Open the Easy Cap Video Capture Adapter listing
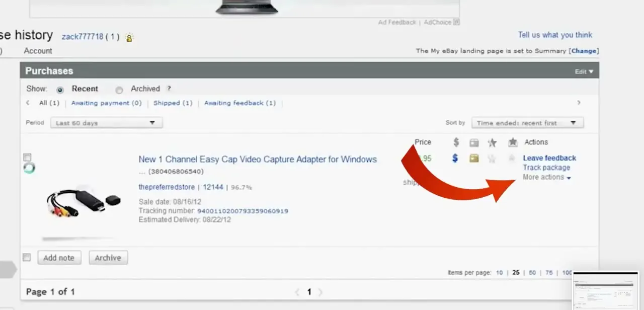 258,160
